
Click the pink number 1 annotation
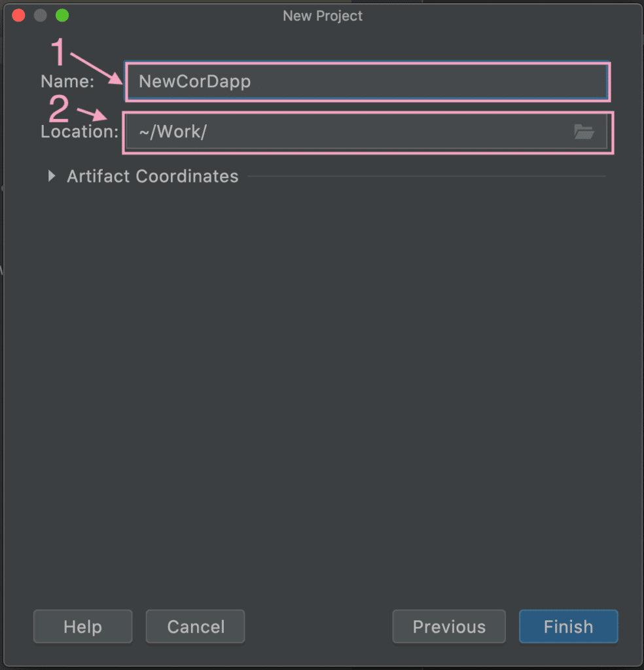click(58, 51)
